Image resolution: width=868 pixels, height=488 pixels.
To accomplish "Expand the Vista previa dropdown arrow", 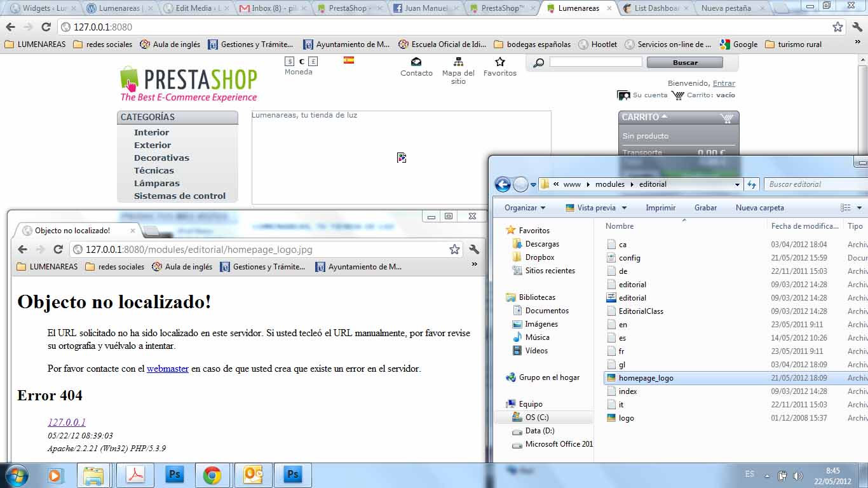I will [624, 208].
